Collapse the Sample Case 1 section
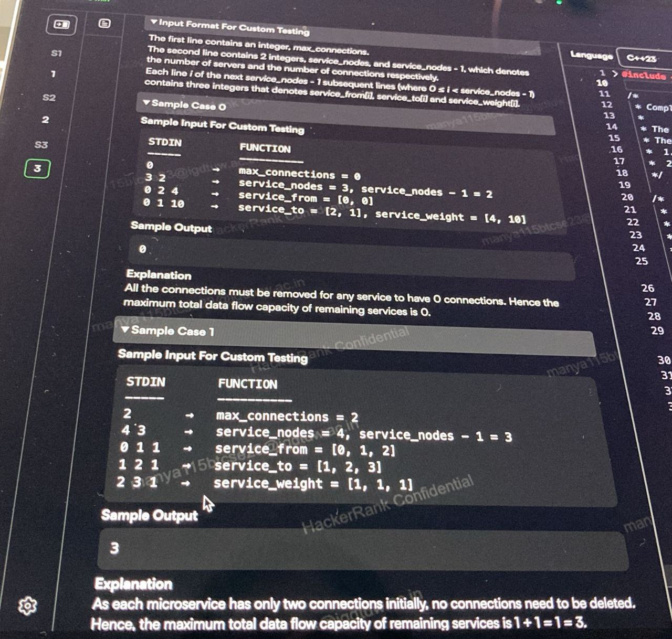The image size is (672, 639). [125, 329]
